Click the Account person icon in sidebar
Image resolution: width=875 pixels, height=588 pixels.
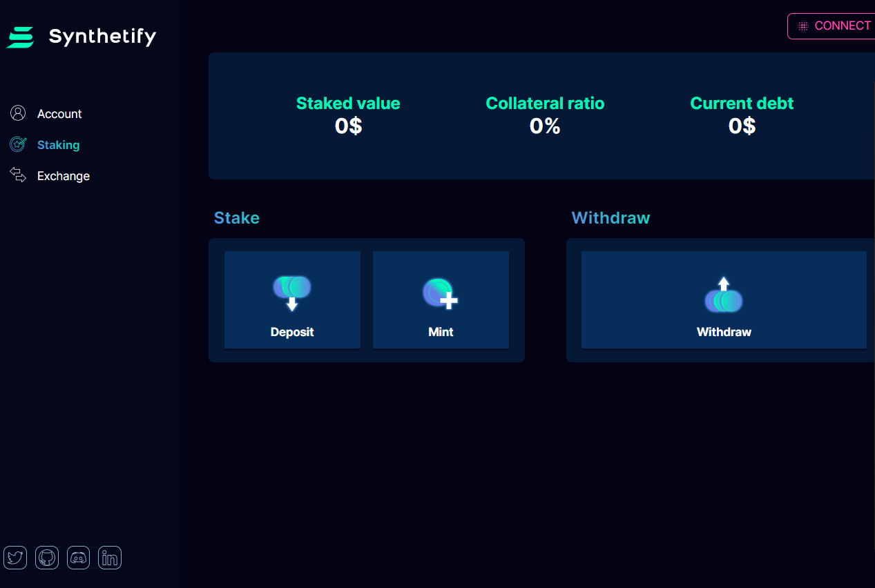(18, 113)
